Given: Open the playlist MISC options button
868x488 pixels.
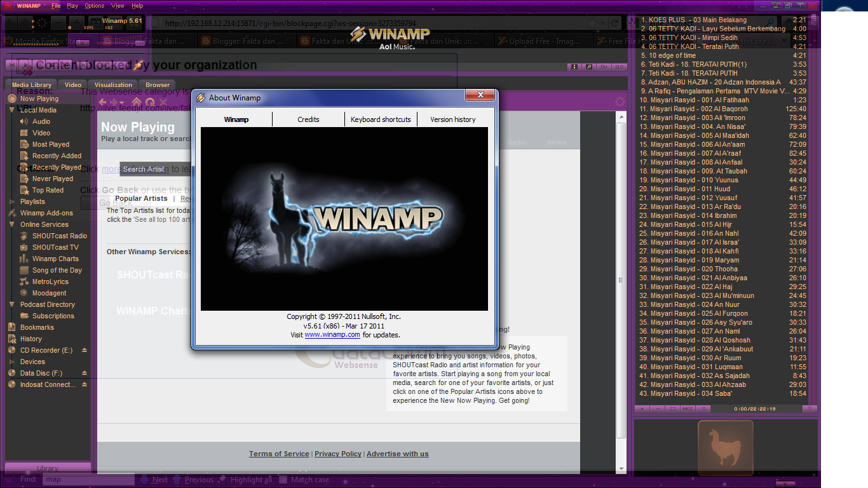Looking at the screenshot, I should 688,409.
